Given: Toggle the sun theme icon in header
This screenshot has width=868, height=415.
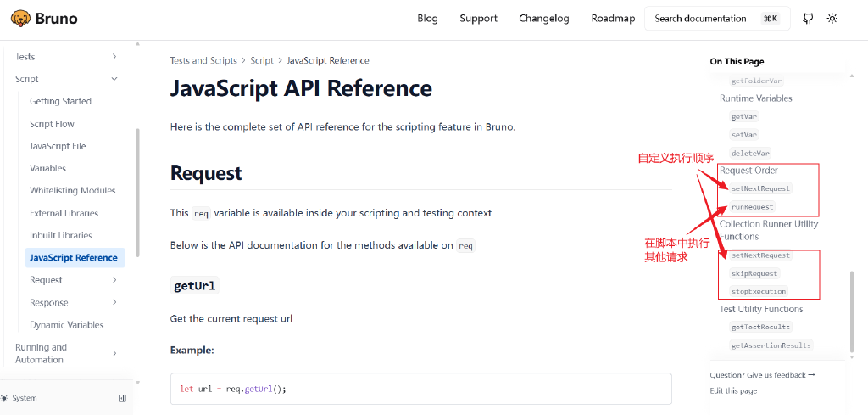Looking at the screenshot, I should click(832, 18).
